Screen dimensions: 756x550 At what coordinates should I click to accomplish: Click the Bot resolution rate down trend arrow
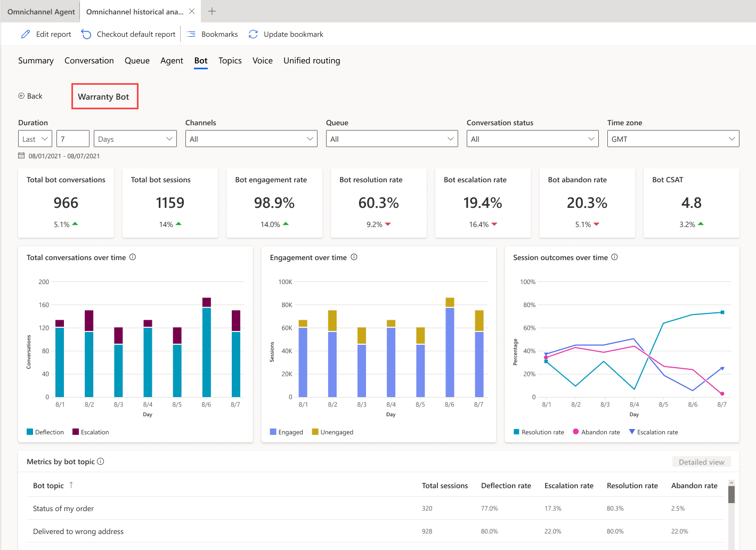click(388, 224)
